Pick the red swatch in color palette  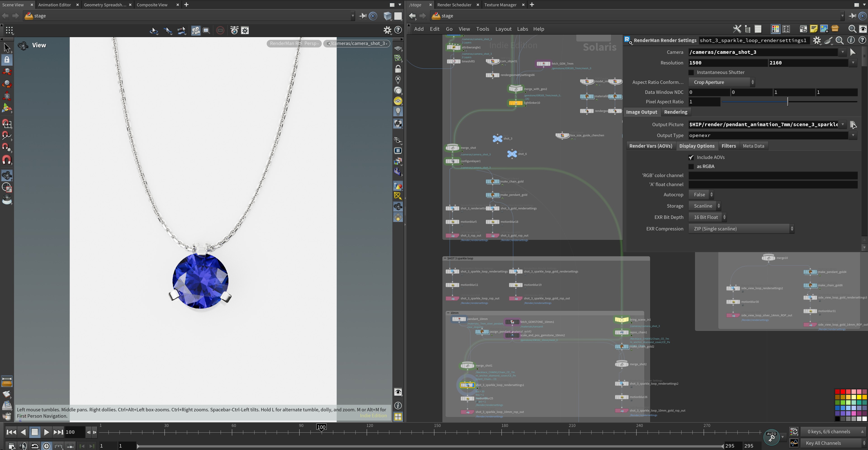tap(843, 392)
